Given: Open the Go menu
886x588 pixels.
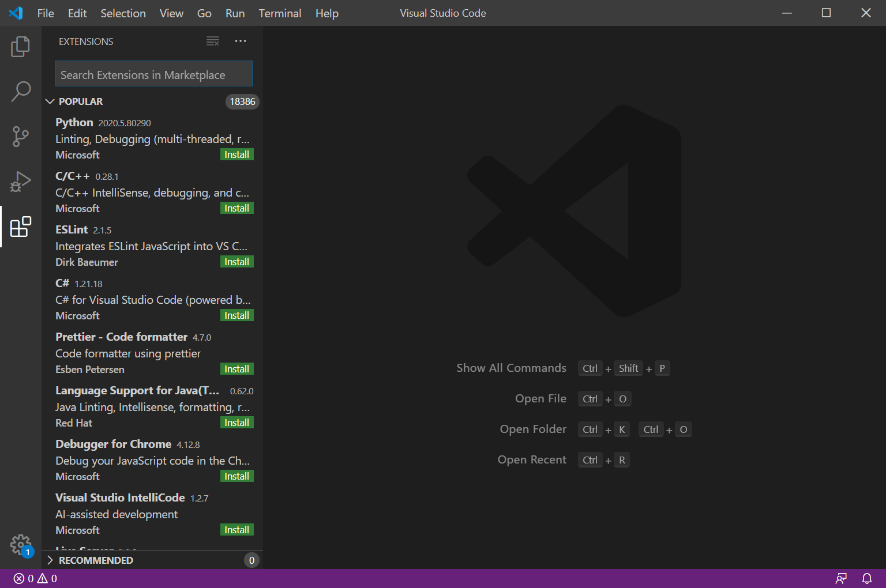Looking at the screenshot, I should pyautogui.click(x=204, y=13).
